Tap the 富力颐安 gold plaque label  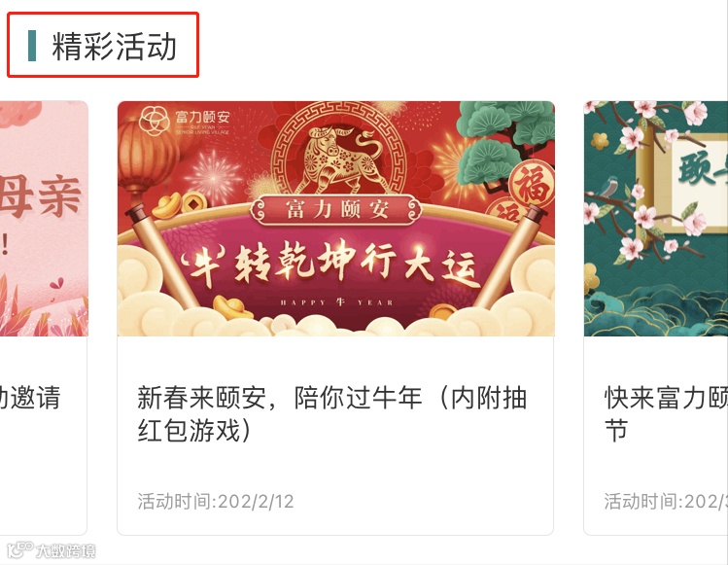tap(336, 210)
